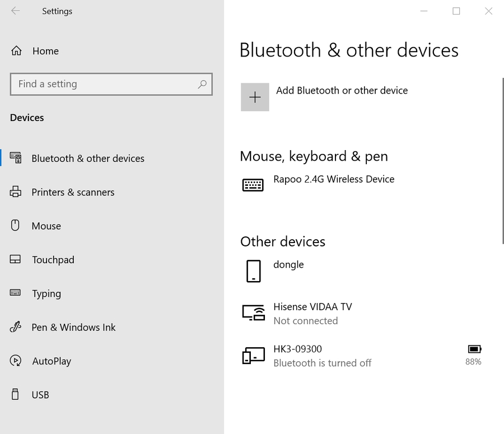This screenshot has height=434, width=504.
Task: Click the plus icon to add device
Action: click(x=255, y=97)
